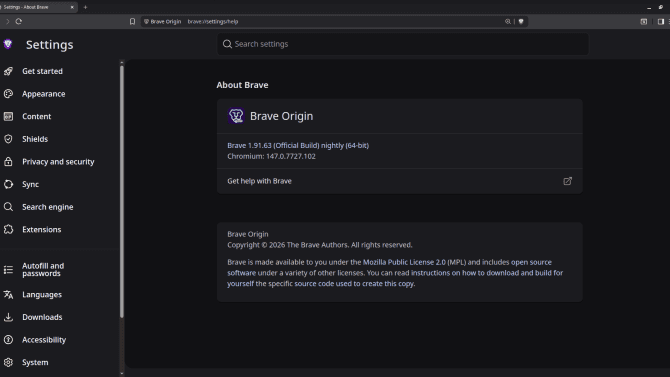
Task: Toggle the sidebar panel icon in toolbar
Action: tap(661, 21)
